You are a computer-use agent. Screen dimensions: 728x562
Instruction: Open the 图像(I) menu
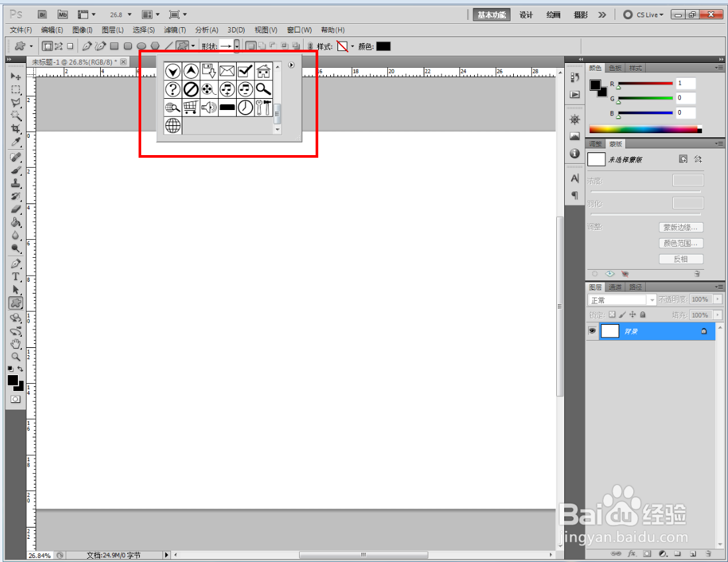(x=82, y=30)
